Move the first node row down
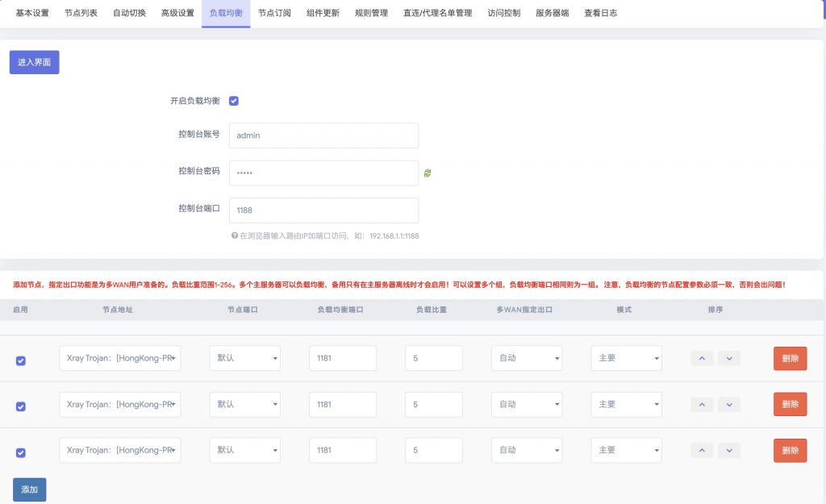 coord(728,358)
